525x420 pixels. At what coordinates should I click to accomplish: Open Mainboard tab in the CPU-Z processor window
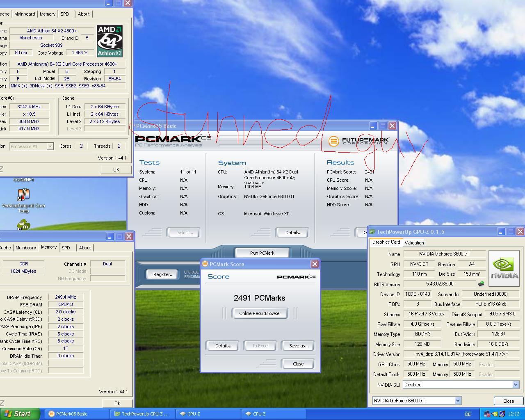coord(25,14)
